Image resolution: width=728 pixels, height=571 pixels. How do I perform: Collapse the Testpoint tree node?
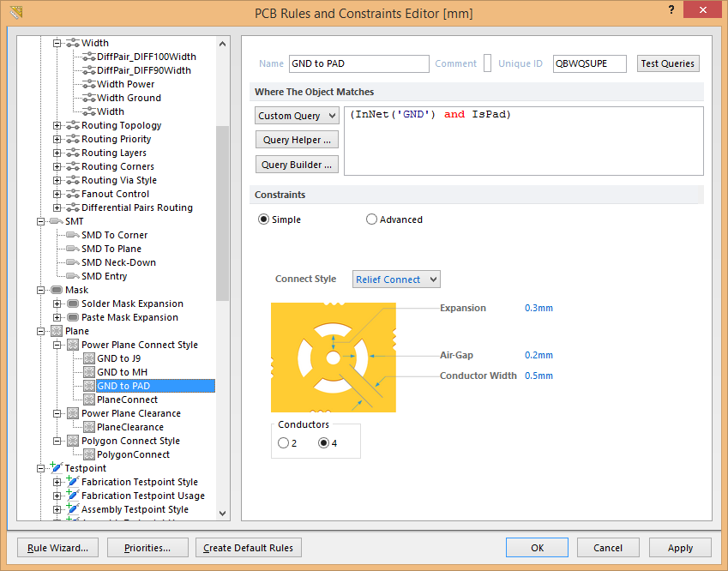click(x=41, y=468)
